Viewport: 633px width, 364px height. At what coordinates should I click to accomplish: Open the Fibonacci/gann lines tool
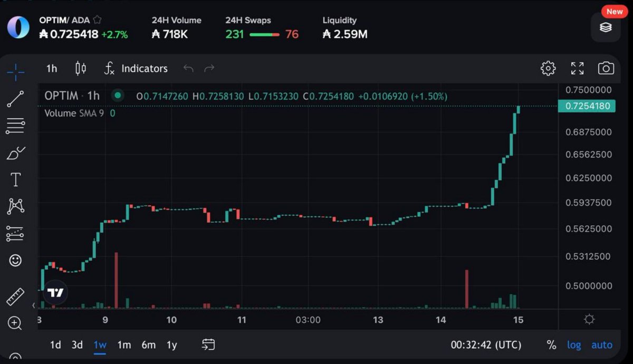(16, 126)
